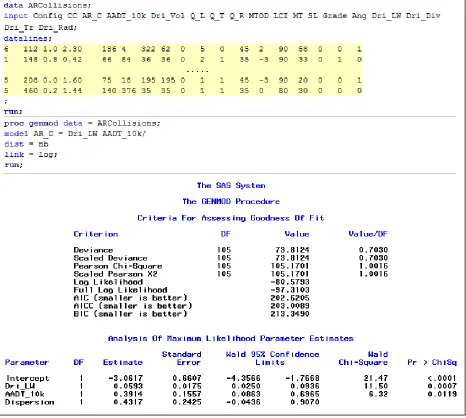This screenshot has height=418, width=466.
Task: Click 'Analysis Of Maximum Likelihood Parameter Estimates' heading
Action: [x=231, y=339]
